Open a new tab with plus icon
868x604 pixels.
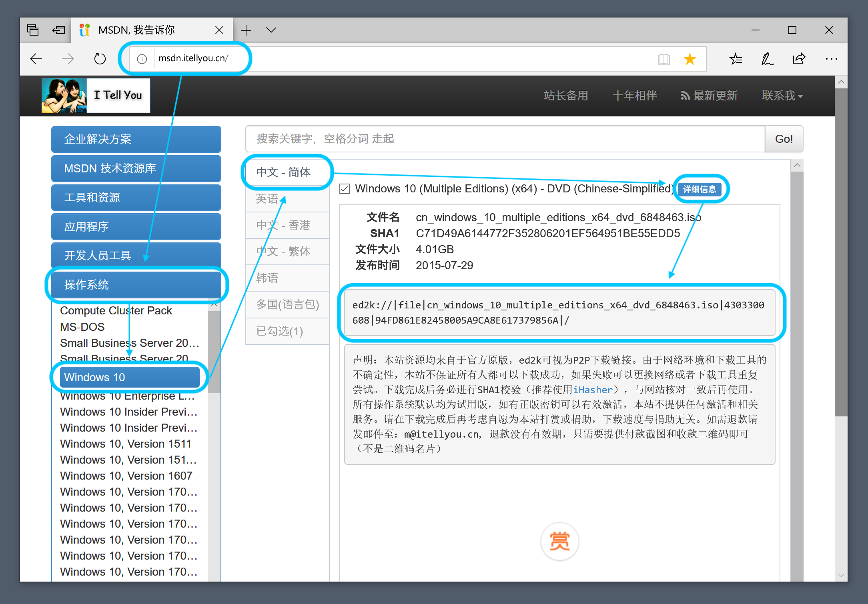pos(246,30)
